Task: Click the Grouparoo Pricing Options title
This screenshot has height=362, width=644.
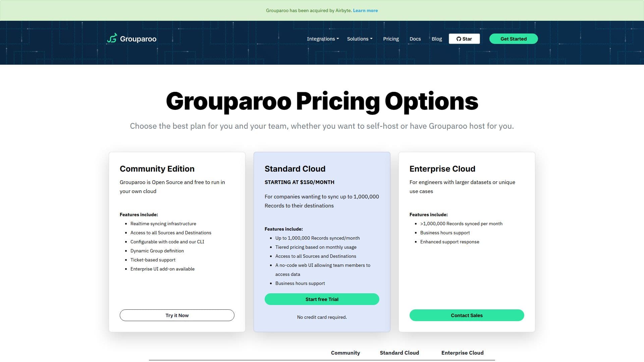Action: pos(322,102)
